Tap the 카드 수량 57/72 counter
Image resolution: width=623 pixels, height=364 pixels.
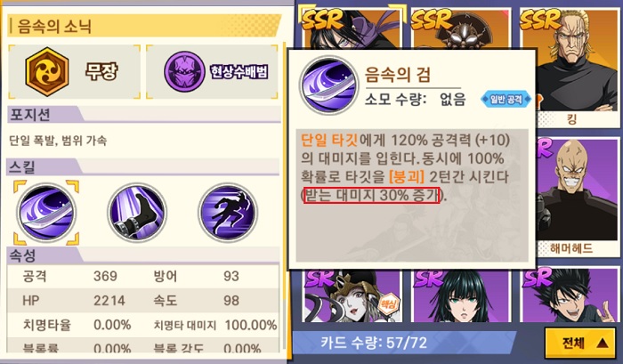(374, 342)
